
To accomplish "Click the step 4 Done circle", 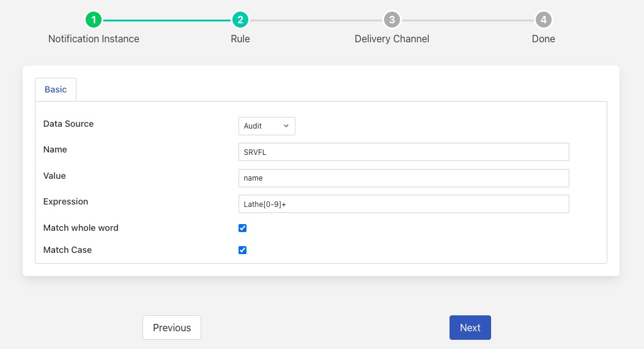I will [x=543, y=20].
